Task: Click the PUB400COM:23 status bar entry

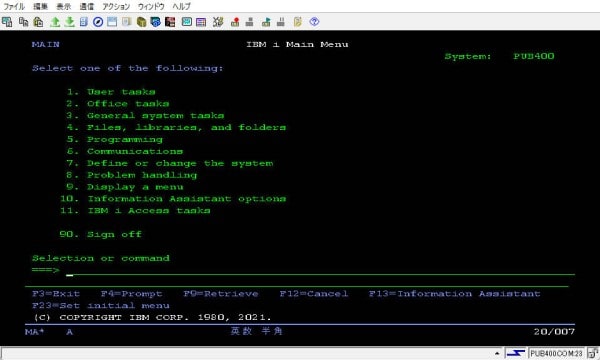Action: (556, 353)
